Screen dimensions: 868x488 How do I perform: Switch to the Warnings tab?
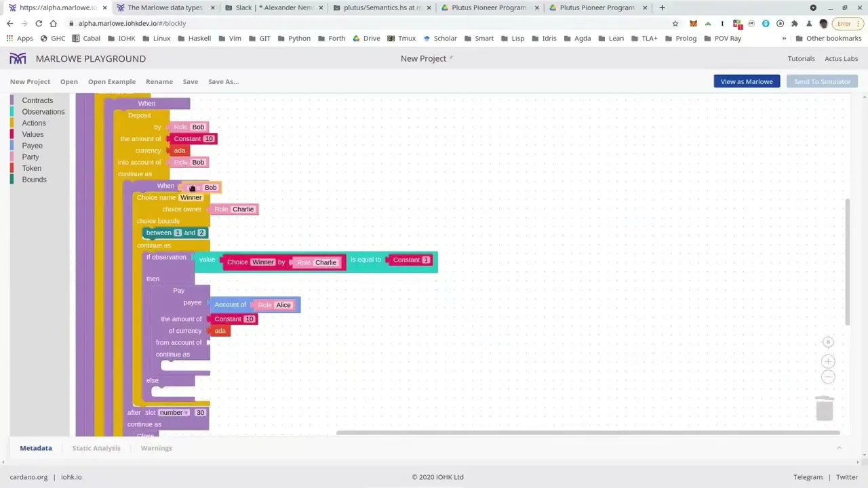click(x=156, y=448)
